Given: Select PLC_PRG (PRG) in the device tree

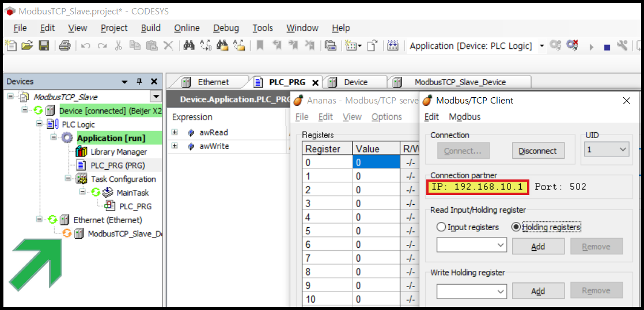Looking at the screenshot, I should (x=118, y=165).
